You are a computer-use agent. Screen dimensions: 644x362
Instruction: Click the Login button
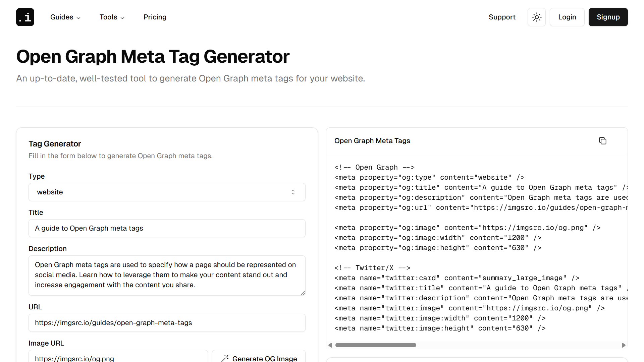(567, 17)
